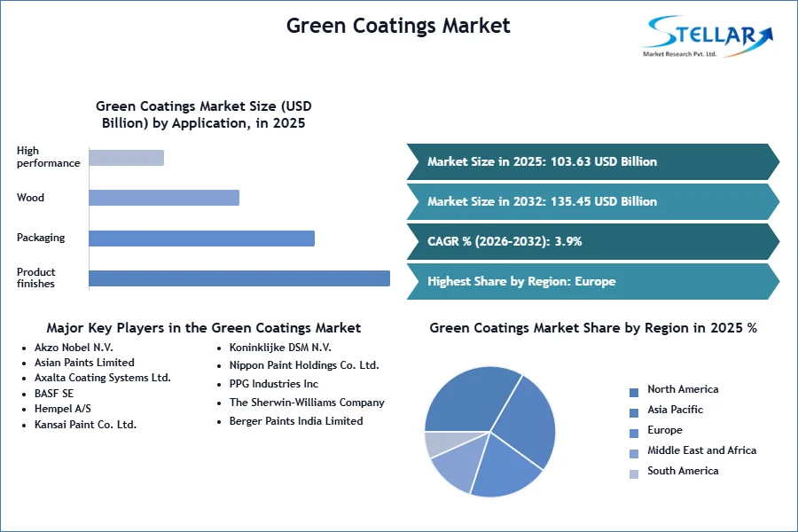Click the 'Europe' legend label
Viewport: 798px width, 532px height.
click(x=665, y=430)
